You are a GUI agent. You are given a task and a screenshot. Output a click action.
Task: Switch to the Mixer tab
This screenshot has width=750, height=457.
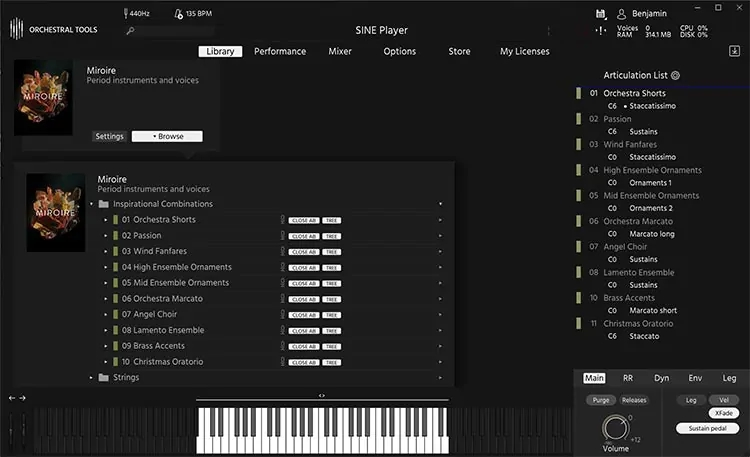(x=340, y=51)
